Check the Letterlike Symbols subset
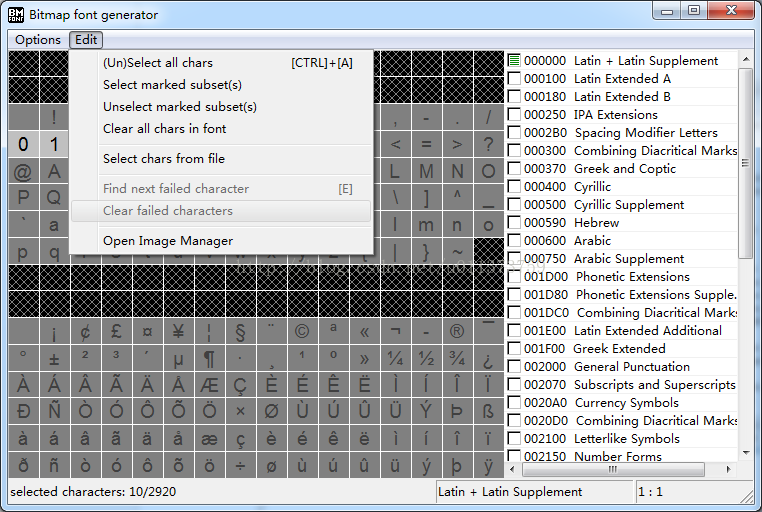This screenshot has height=512, width=762. click(514, 439)
